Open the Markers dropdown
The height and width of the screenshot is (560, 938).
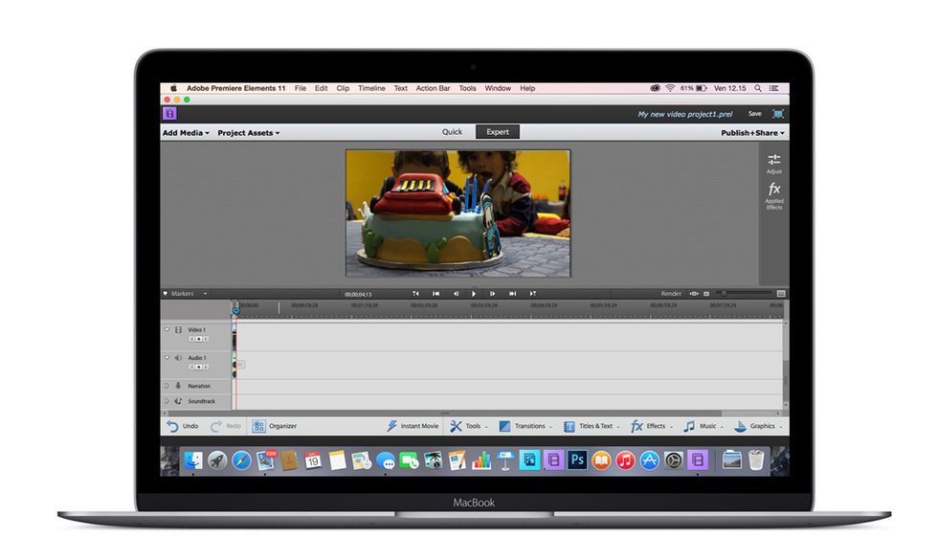[182, 294]
